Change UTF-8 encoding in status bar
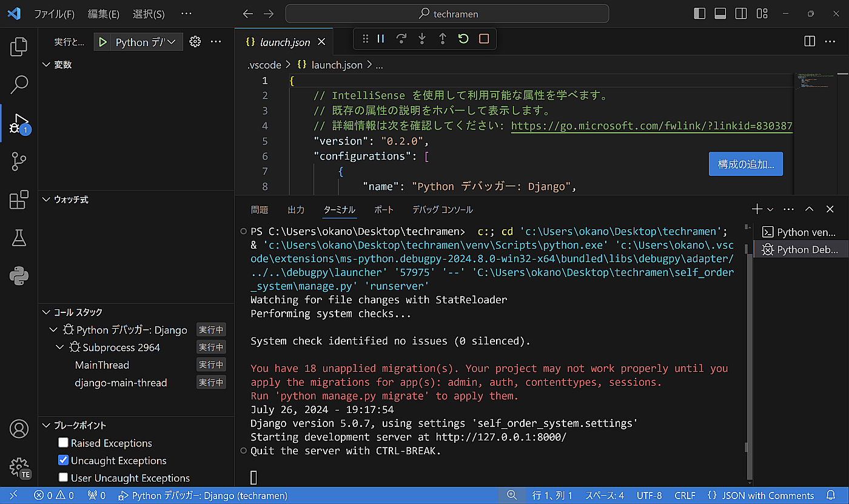849x504 pixels. 649,496
